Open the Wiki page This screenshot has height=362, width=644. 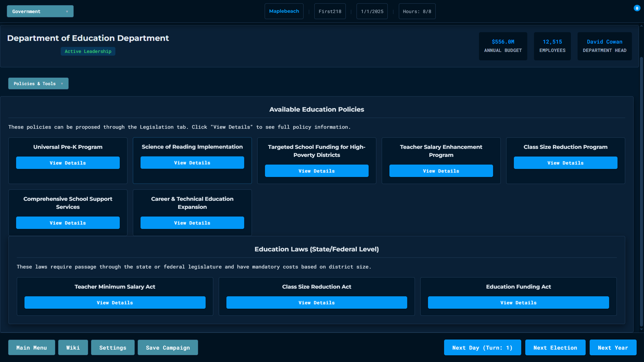tap(73, 348)
